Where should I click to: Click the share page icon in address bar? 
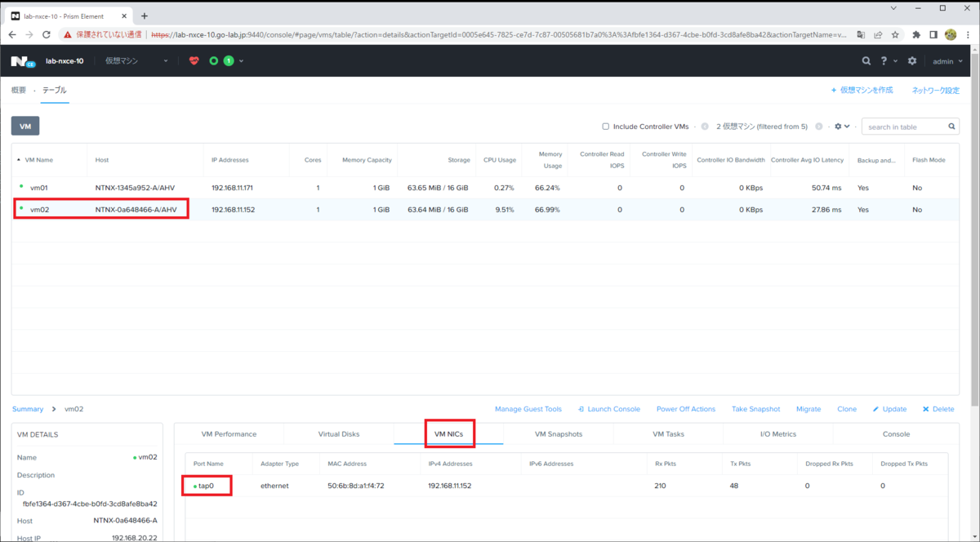point(878,34)
